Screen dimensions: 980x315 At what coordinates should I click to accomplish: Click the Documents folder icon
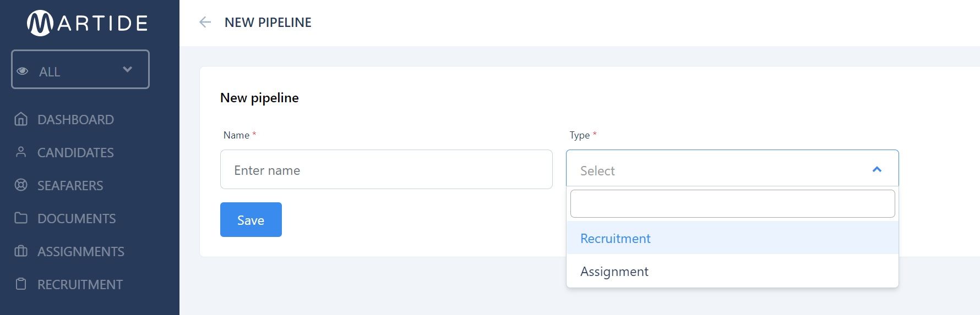(x=21, y=218)
